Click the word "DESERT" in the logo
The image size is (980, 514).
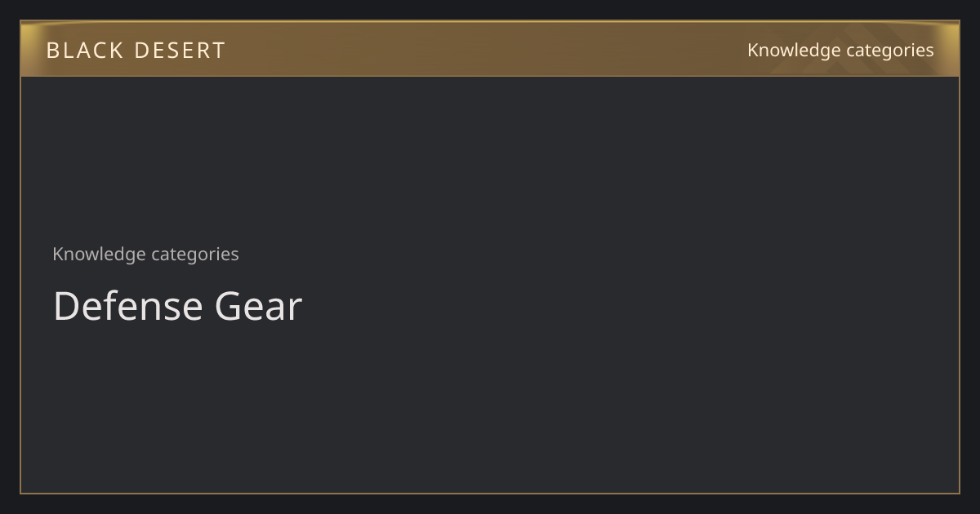(180, 51)
